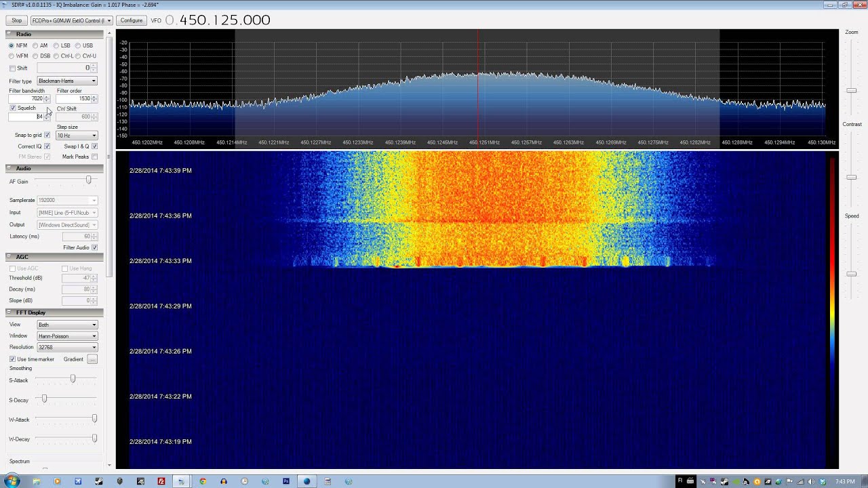Click the 450.1251MHz frequency label
The height and width of the screenshot is (488, 868).
[484, 142]
